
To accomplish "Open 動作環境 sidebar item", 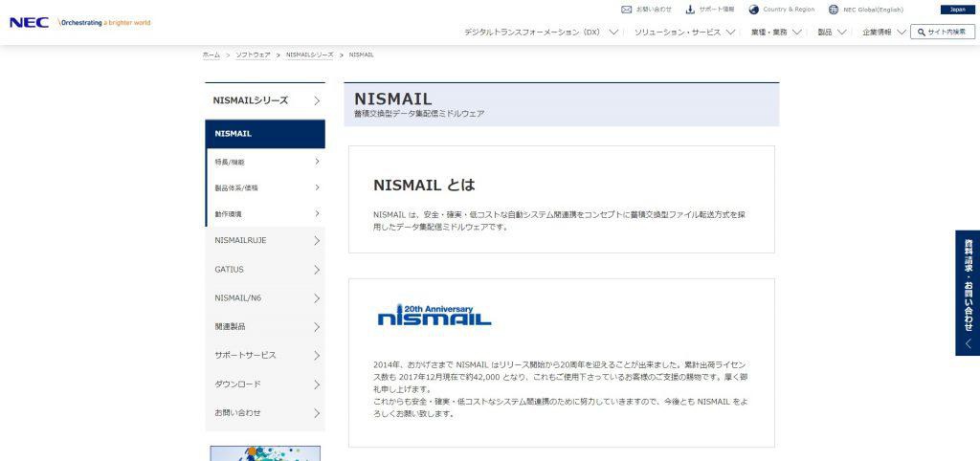I will point(265,213).
